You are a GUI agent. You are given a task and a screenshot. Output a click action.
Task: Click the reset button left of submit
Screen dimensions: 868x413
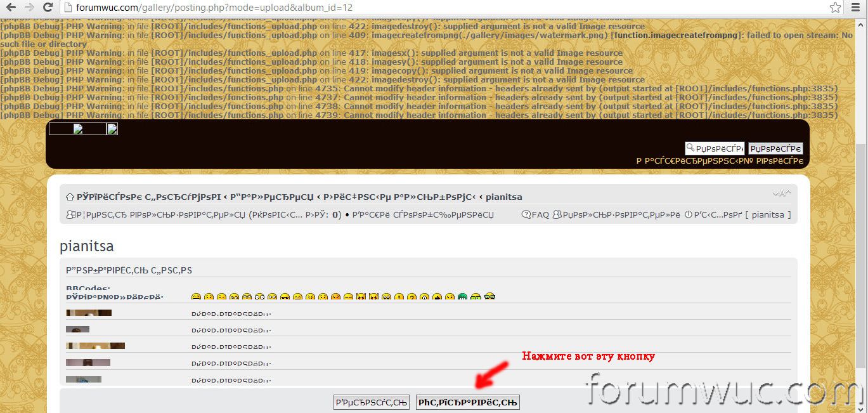click(371, 402)
